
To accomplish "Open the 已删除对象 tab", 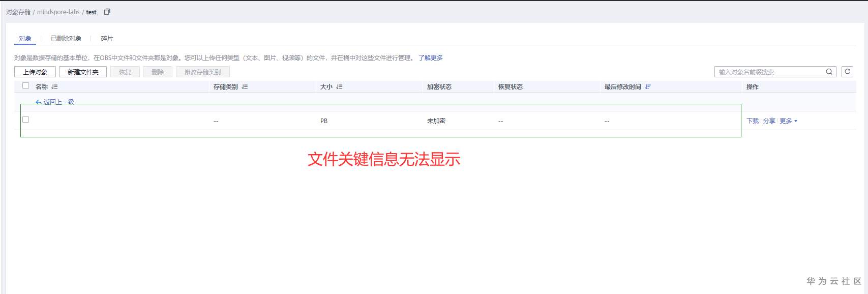I will click(x=66, y=39).
